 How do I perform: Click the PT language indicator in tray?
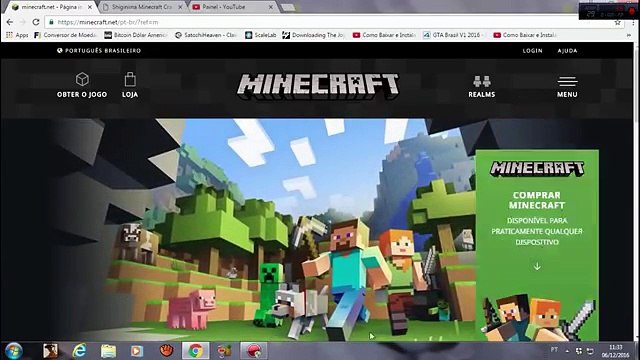coord(554,350)
